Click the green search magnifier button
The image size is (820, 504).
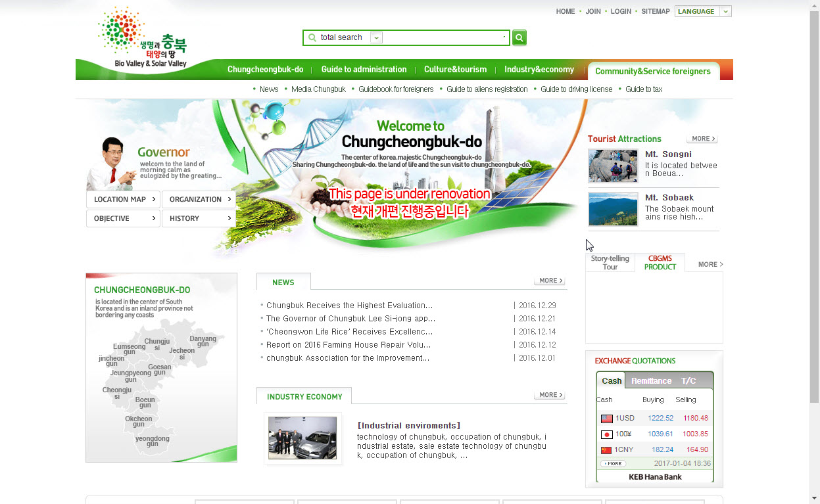[x=519, y=38]
